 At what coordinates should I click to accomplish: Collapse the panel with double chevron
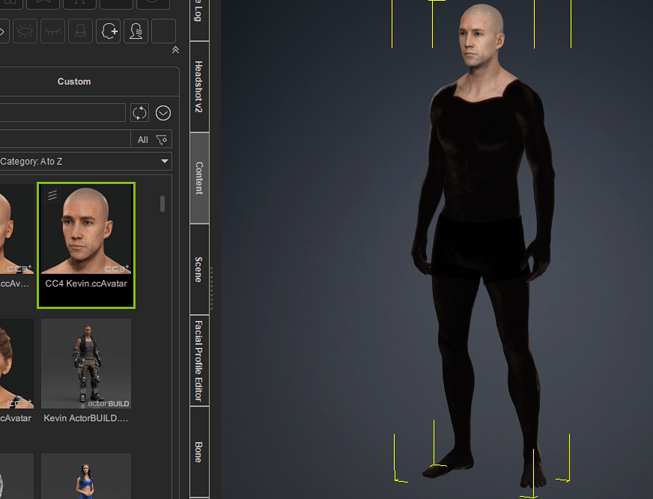(175, 50)
